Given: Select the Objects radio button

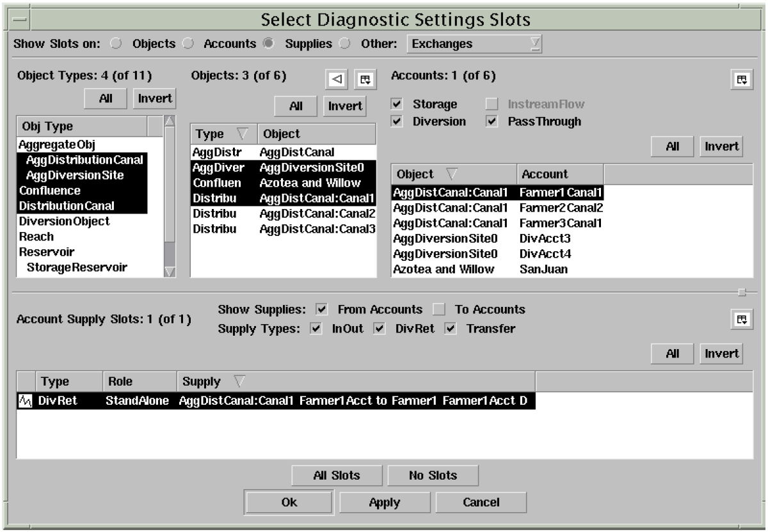Looking at the screenshot, I should pos(116,44).
